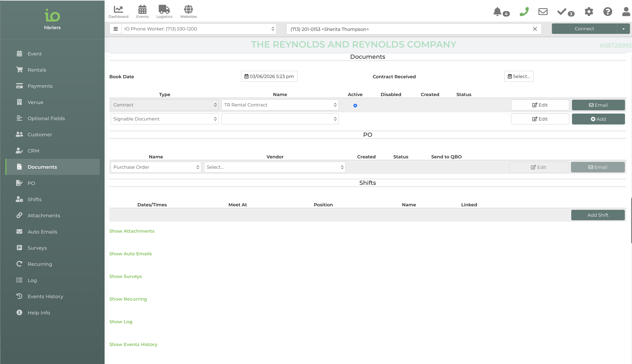
Task: Open notifications bell icon
Action: point(497,12)
